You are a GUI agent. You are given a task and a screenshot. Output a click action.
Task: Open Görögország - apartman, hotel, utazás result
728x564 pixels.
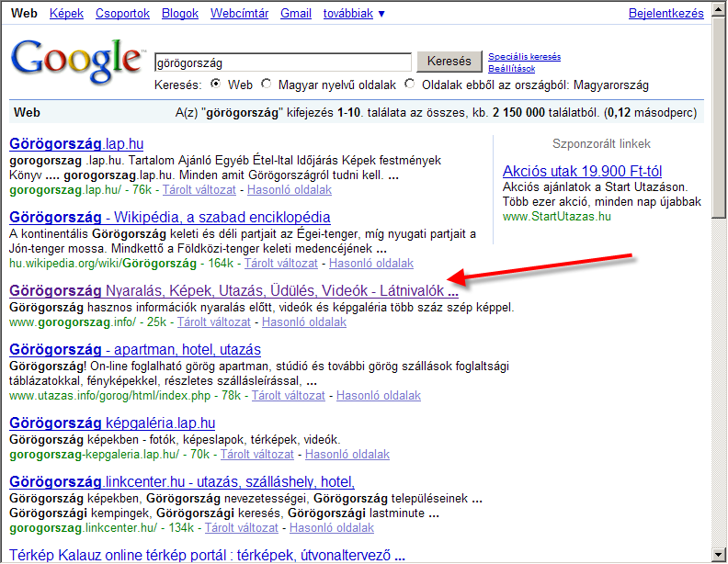click(134, 349)
